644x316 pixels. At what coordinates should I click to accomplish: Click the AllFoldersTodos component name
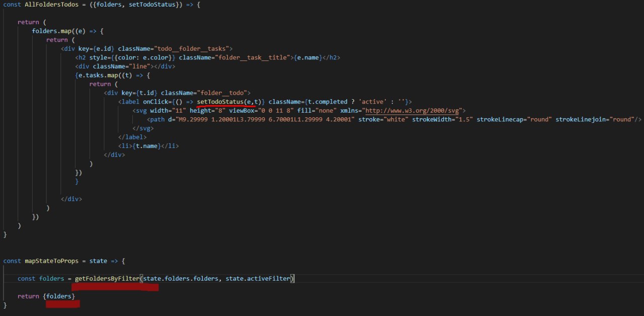pyautogui.click(x=51, y=5)
